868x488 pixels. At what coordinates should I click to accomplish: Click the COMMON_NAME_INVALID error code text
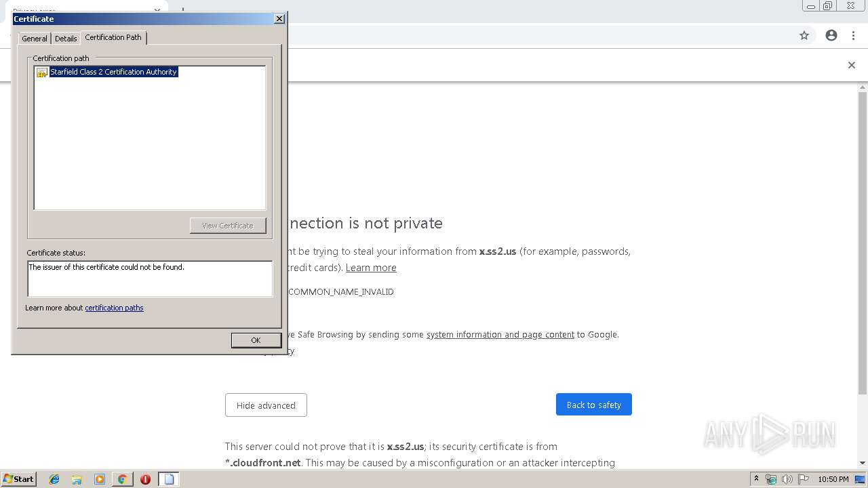click(340, 292)
